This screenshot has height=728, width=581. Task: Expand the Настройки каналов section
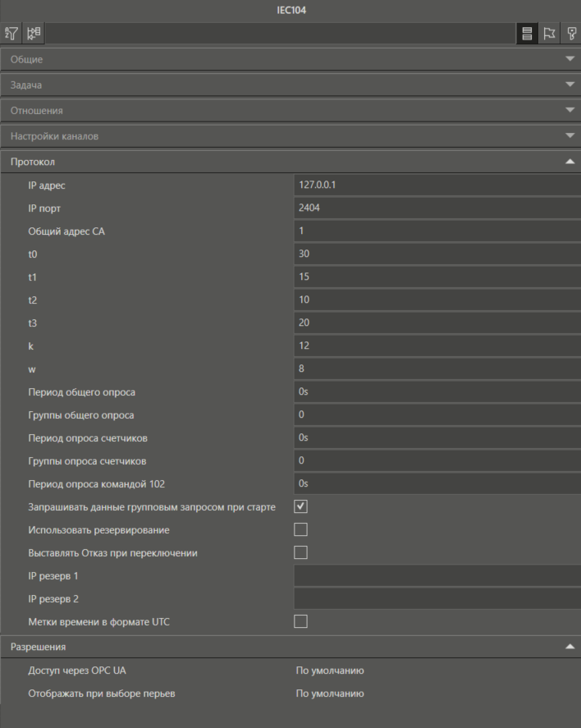point(290,135)
